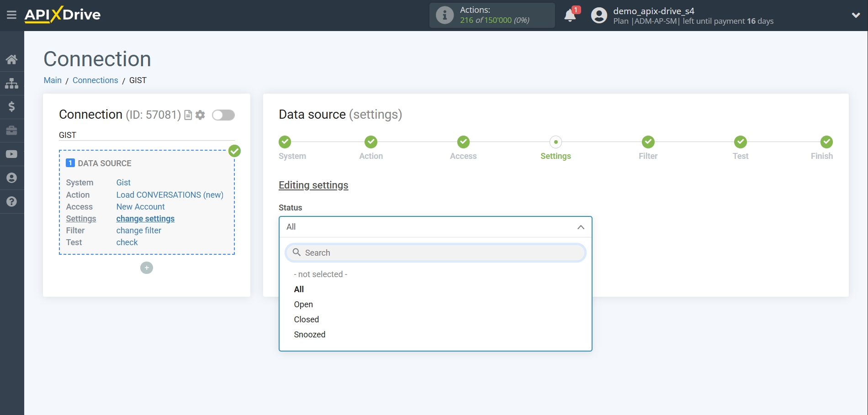Select Snoozed in the Status dropdown
This screenshot has height=415, width=868.
[309, 334]
